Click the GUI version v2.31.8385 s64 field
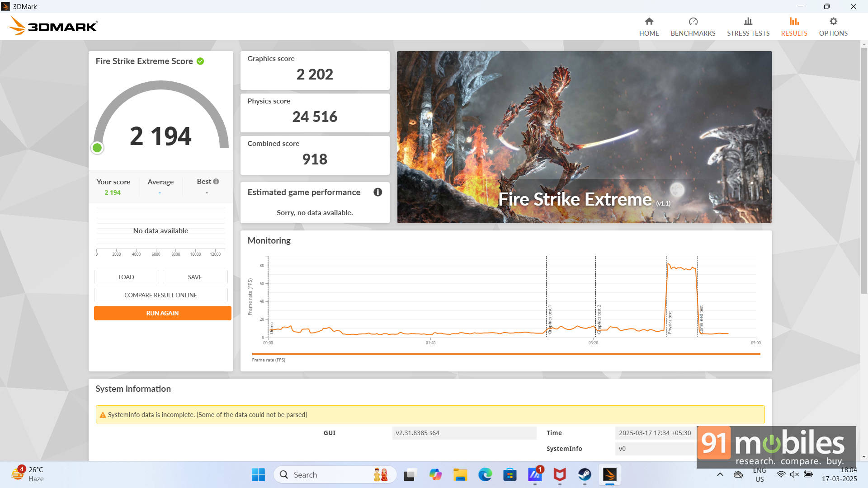 [464, 433]
